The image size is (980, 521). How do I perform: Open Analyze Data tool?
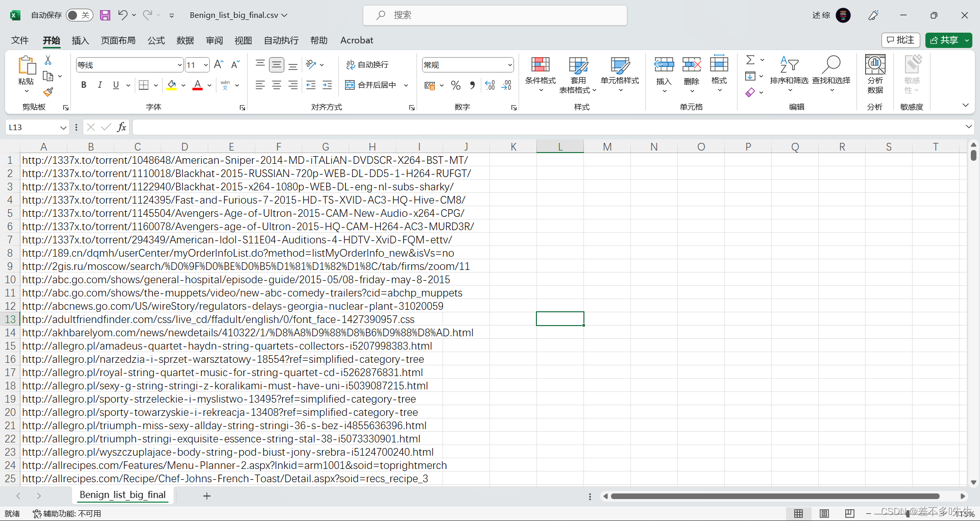tap(875, 75)
